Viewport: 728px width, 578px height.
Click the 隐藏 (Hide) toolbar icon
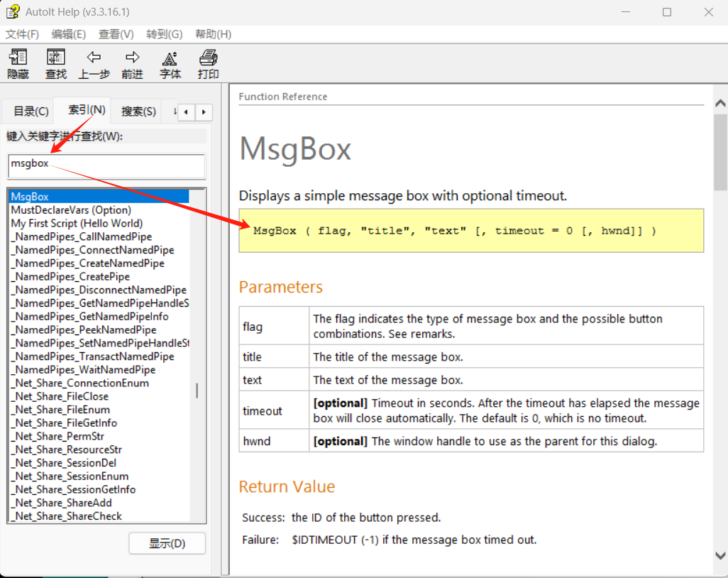tap(18, 64)
